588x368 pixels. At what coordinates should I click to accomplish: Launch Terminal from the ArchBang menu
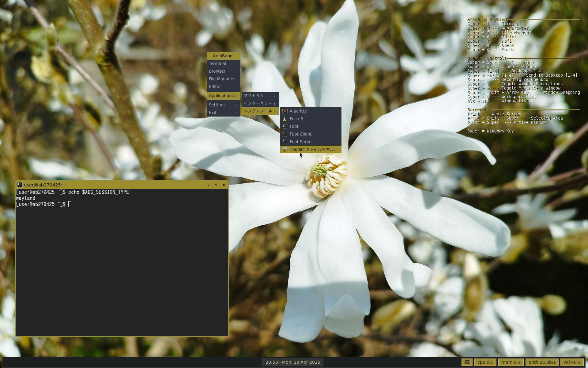point(223,63)
